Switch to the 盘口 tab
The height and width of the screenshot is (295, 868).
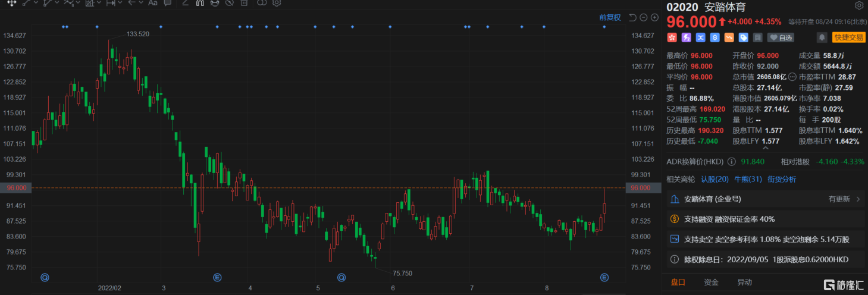tap(678, 283)
